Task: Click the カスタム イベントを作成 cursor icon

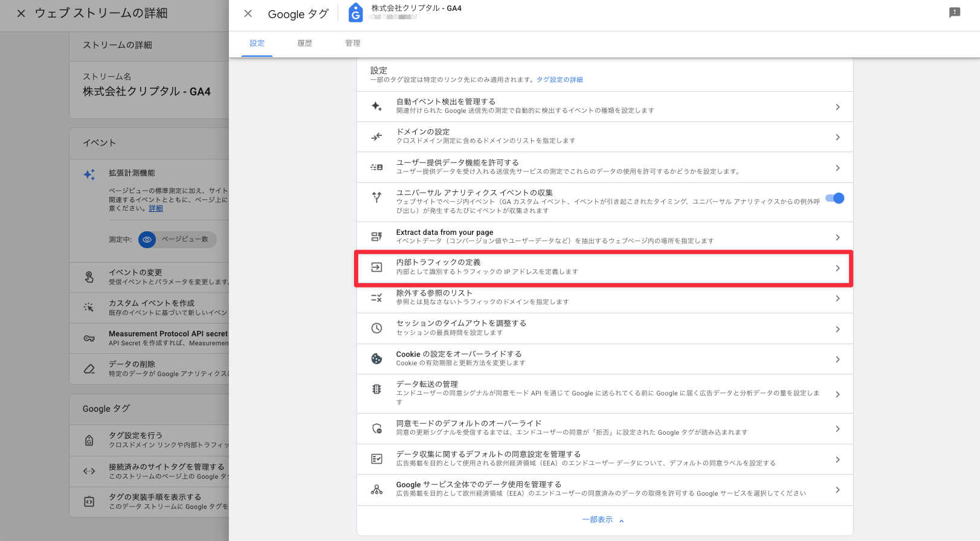Action: tap(89, 307)
